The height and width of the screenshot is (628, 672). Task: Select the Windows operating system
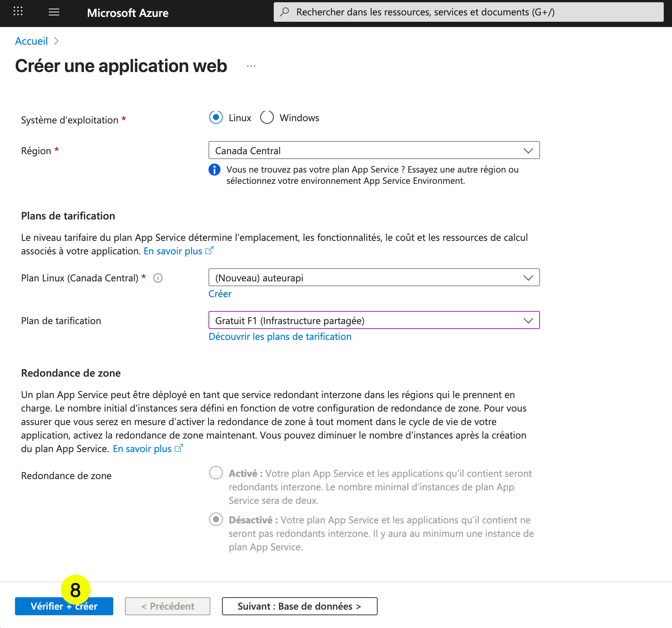(267, 117)
